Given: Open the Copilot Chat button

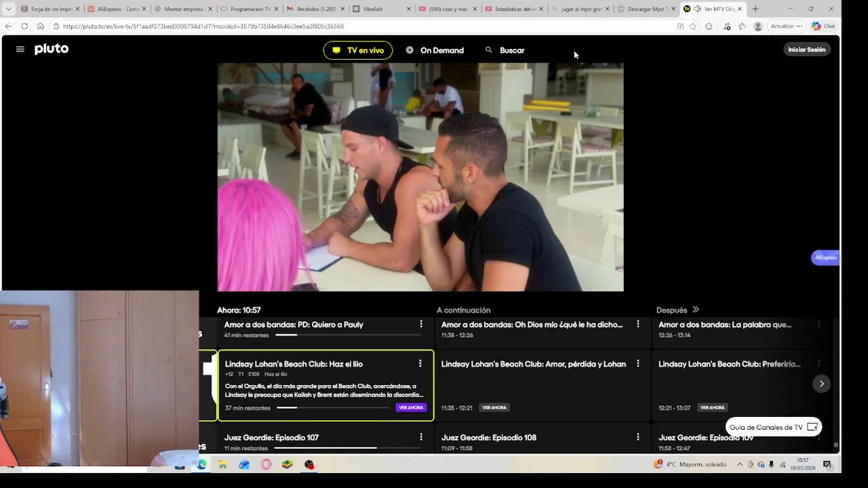Looking at the screenshot, I should click(823, 26).
